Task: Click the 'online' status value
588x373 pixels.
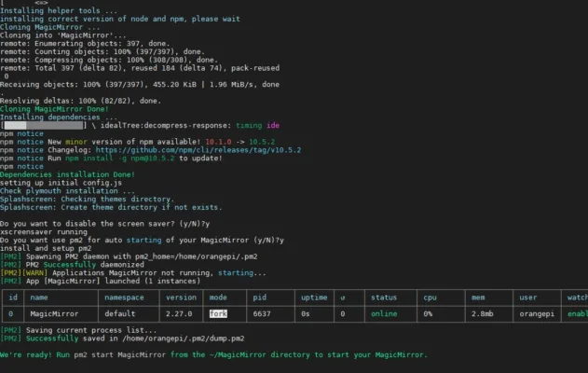Action: 384,313
